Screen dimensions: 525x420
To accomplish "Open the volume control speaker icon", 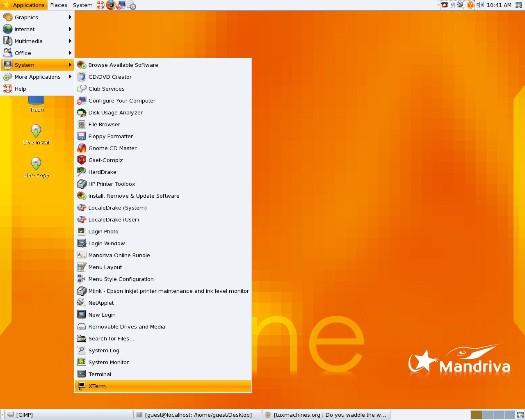I will click(x=480, y=5).
